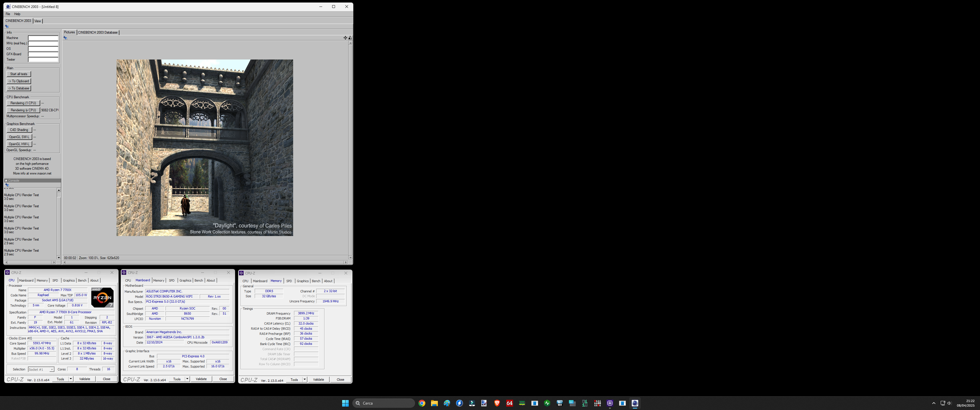Click the pin icon under the Pictures tab

pyautogui.click(x=66, y=38)
